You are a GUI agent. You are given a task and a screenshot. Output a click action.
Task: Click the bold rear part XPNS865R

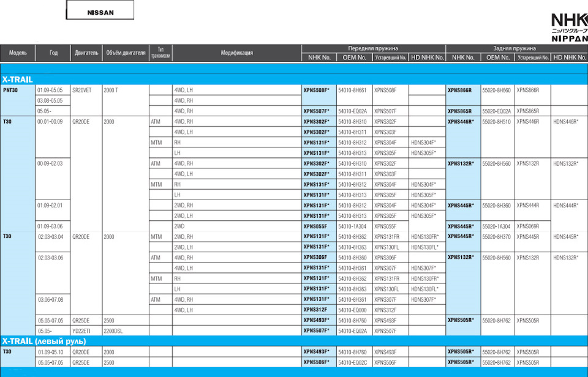[460, 111]
